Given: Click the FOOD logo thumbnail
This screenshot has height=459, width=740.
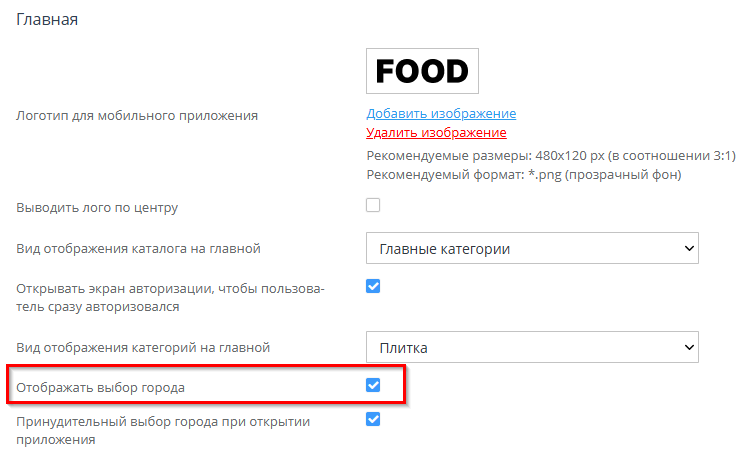Looking at the screenshot, I should tap(421, 71).
